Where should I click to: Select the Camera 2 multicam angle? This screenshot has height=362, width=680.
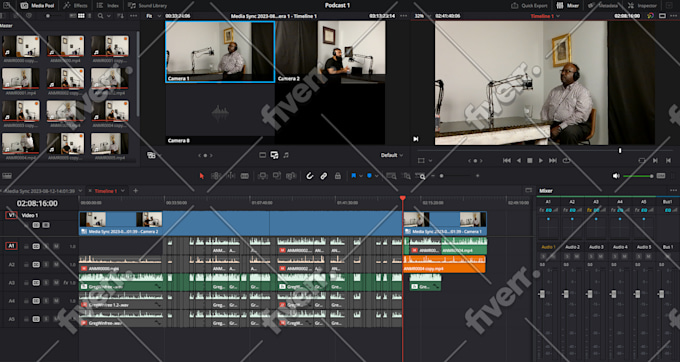[x=330, y=52]
